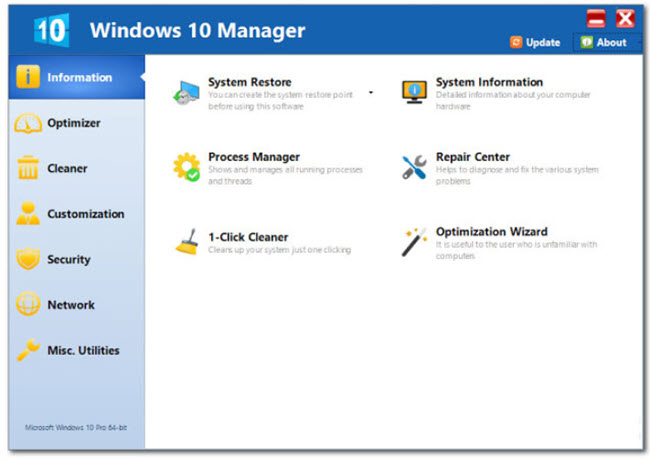The width and height of the screenshot is (650, 460).
Task: Switch to the Optimizer tab
Action: tap(74, 123)
